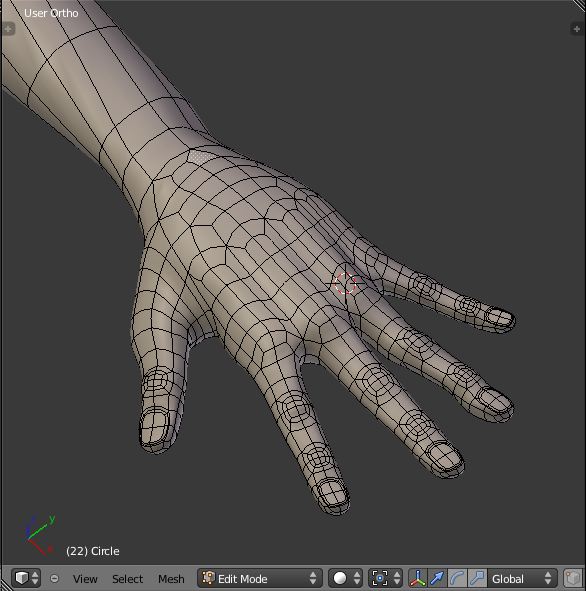The image size is (586, 591).
Task: Toggle the scale manipulator icon
Action: 477,578
